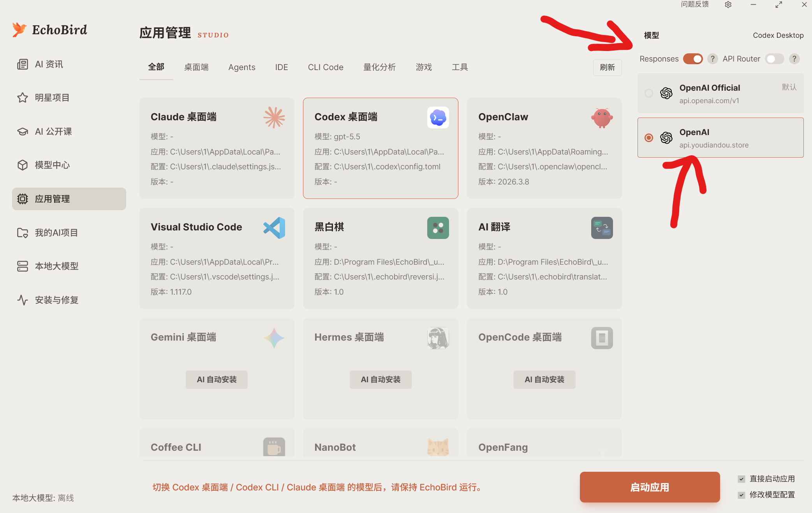Click the Coffee CLI cup icon
The width and height of the screenshot is (812, 513).
[x=274, y=447]
